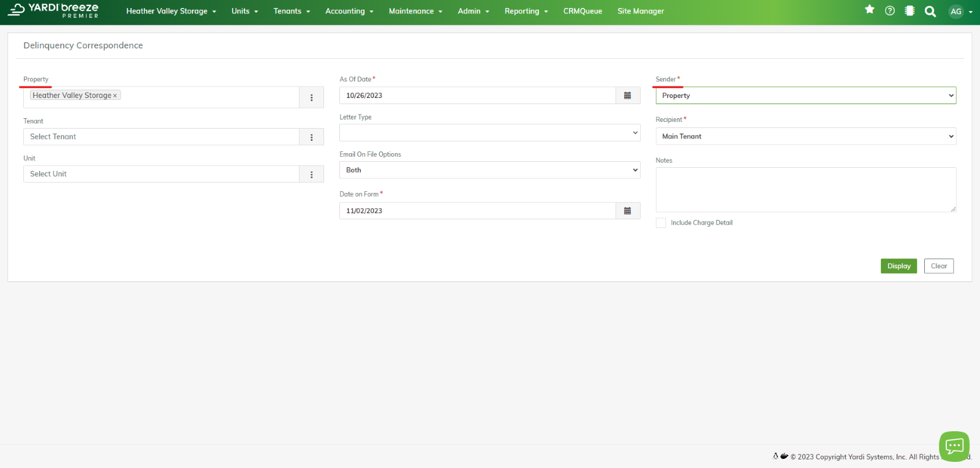Image resolution: width=980 pixels, height=468 pixels.
Task: Open the help question mark icon
Action: (890, 10)
